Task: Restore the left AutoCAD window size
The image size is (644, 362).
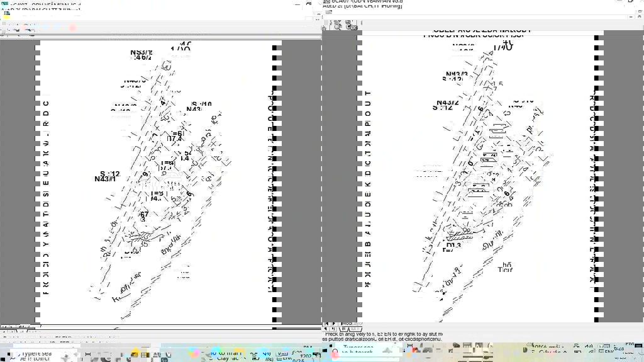Action: coord(309,4)
